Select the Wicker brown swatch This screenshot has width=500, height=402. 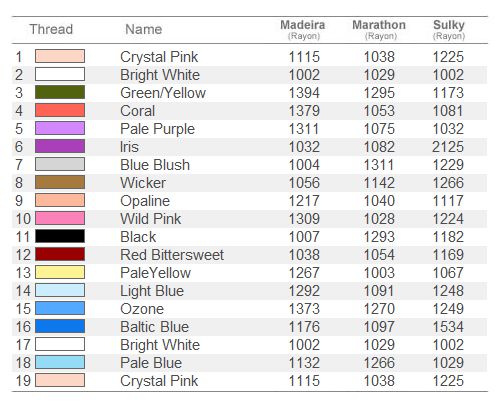[60, 182]
